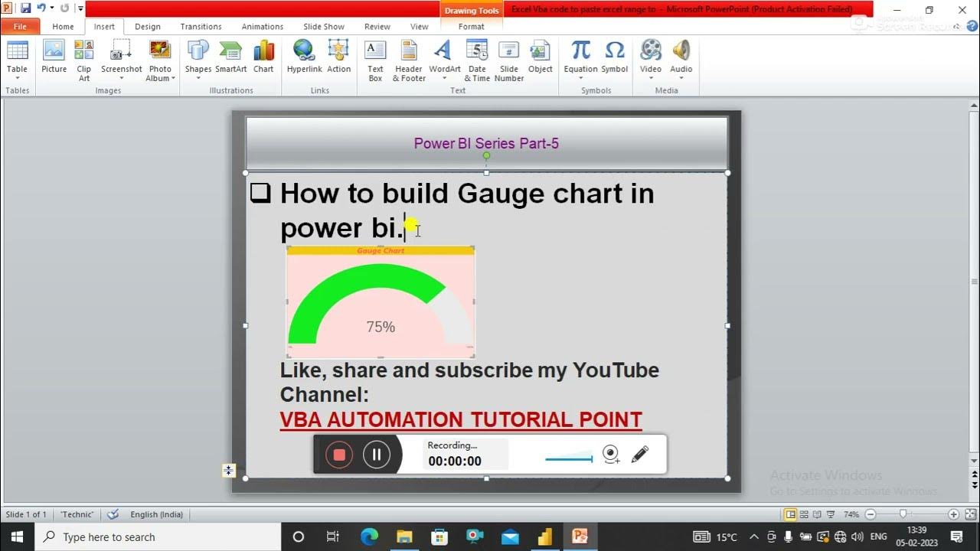Toggle the webcam in the recorder bar
Viewport: 980px width, 551px height.
611,455
